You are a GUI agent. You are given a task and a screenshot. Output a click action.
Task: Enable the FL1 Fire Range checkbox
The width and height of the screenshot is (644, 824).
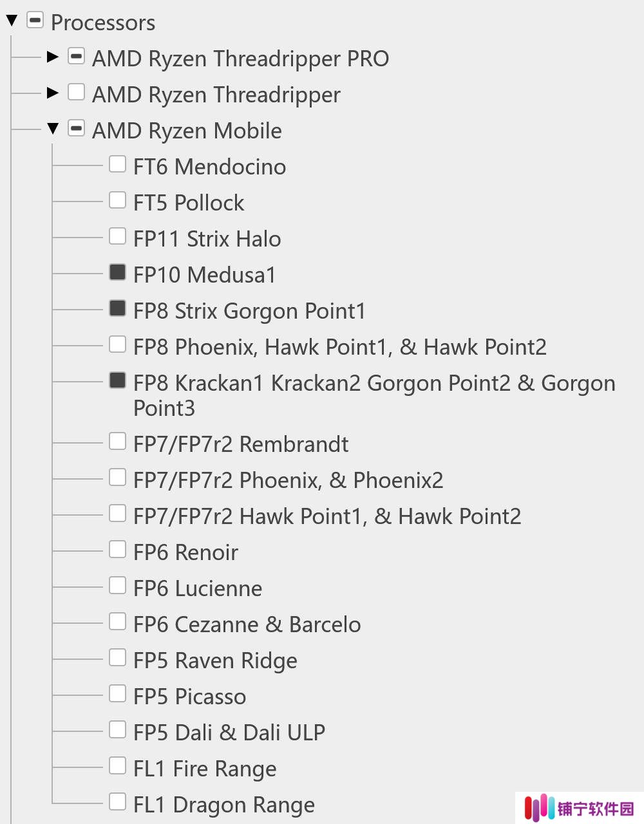[117, 765]
